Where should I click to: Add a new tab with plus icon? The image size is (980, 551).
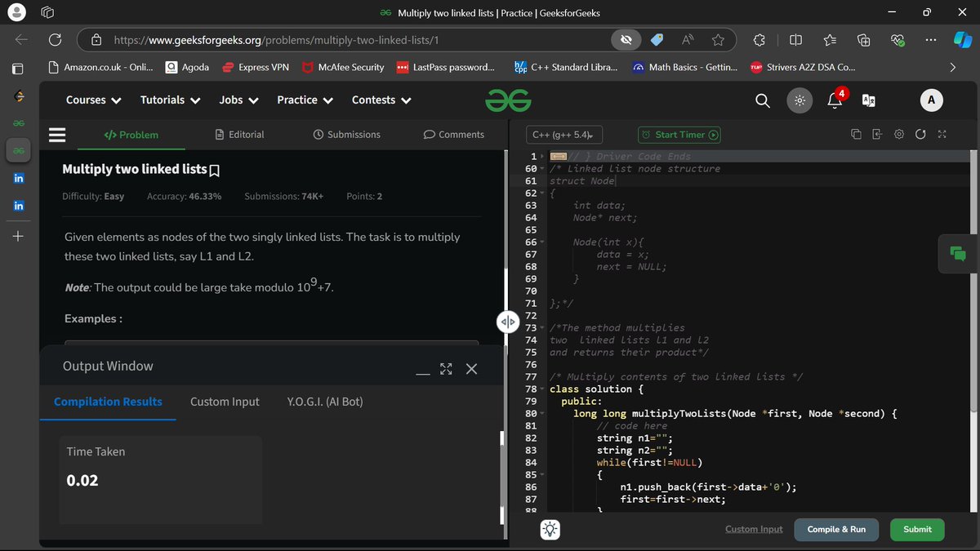point(18,237)
